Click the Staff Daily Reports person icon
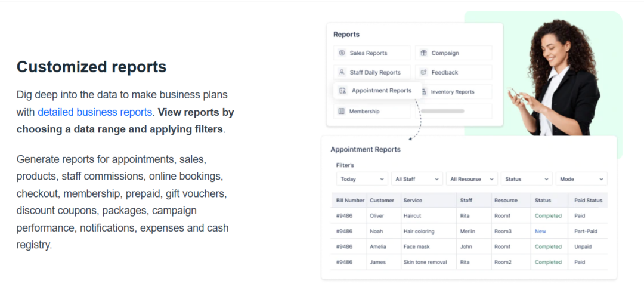Viewport: 644px width, 296px height. tap(342, 72)
